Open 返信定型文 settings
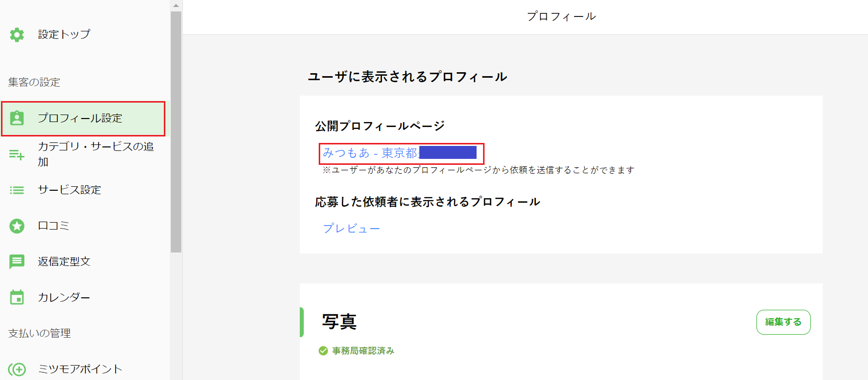This screenshot has width=868, height=380. [x=64, y=261]
